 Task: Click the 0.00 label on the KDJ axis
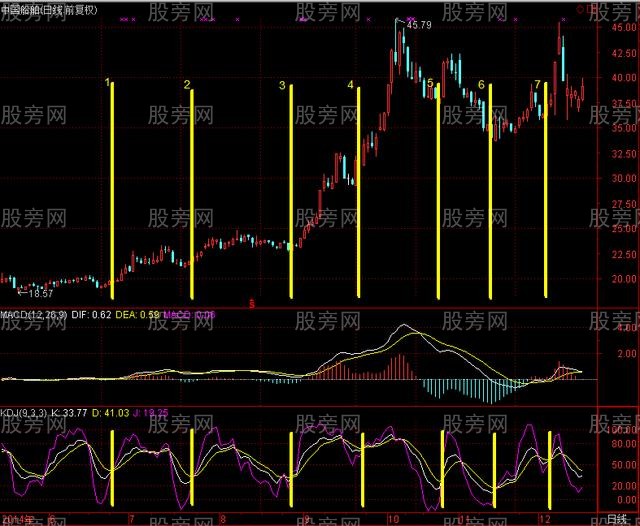[x=627, y=499]
